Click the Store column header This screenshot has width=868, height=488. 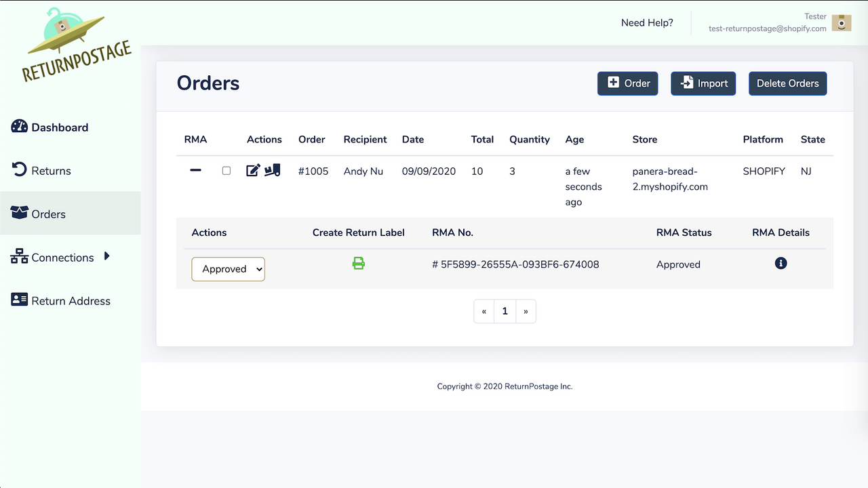point(645,139)
